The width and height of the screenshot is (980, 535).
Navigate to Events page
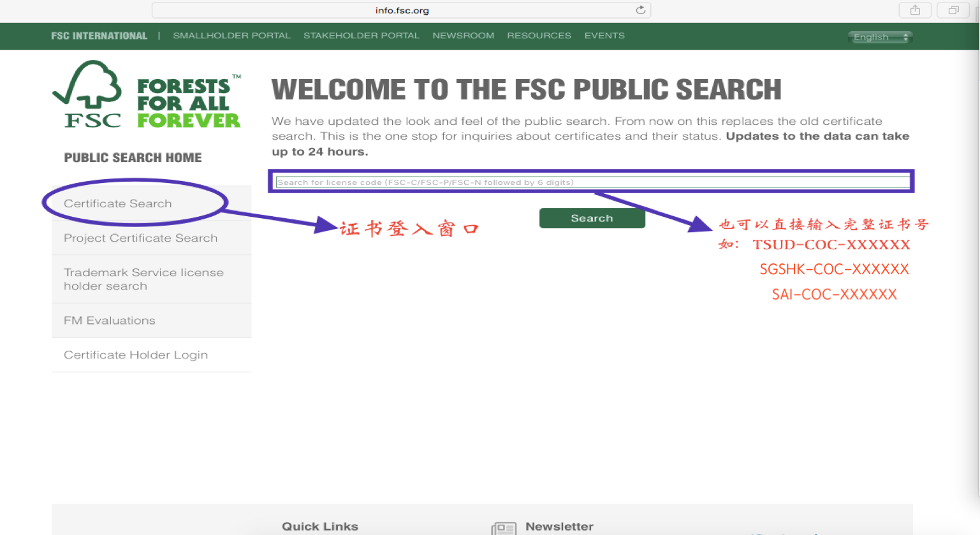coord(604,36)
